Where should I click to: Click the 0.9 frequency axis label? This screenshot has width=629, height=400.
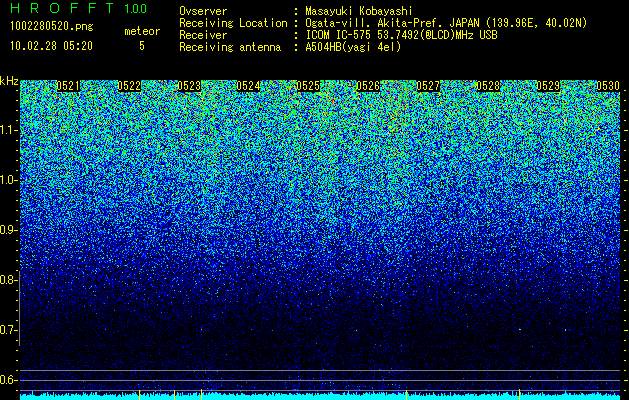pyautogui.click(x=8, y=229)
